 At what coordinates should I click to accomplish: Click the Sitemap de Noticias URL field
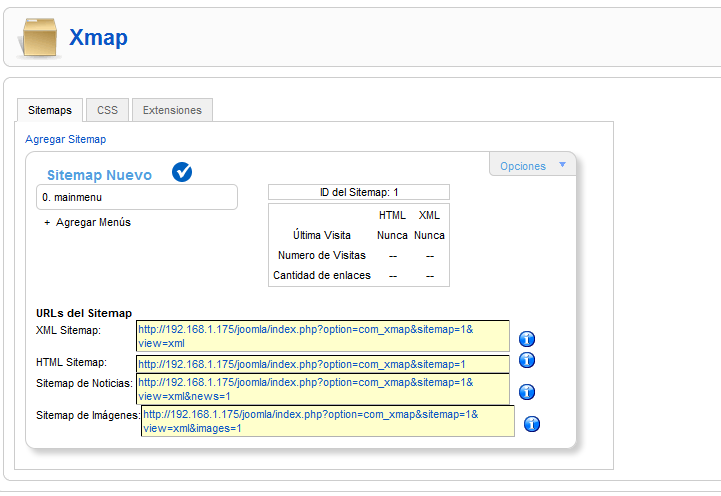[x=323, y=389]
